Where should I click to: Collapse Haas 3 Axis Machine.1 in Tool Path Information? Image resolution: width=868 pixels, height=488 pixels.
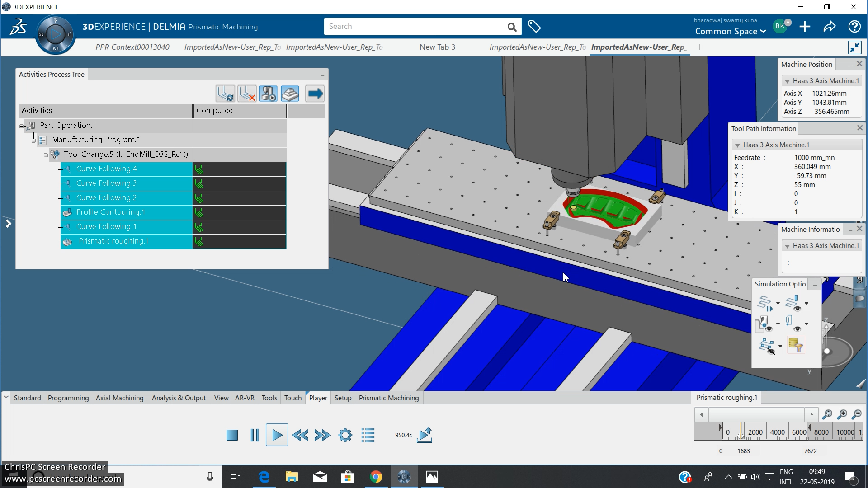[737, 145]
